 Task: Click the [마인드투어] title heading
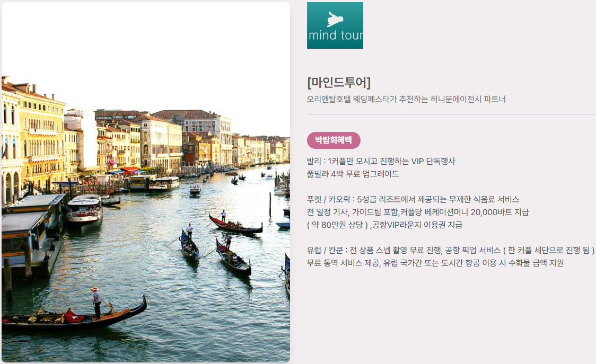(339, 82)
